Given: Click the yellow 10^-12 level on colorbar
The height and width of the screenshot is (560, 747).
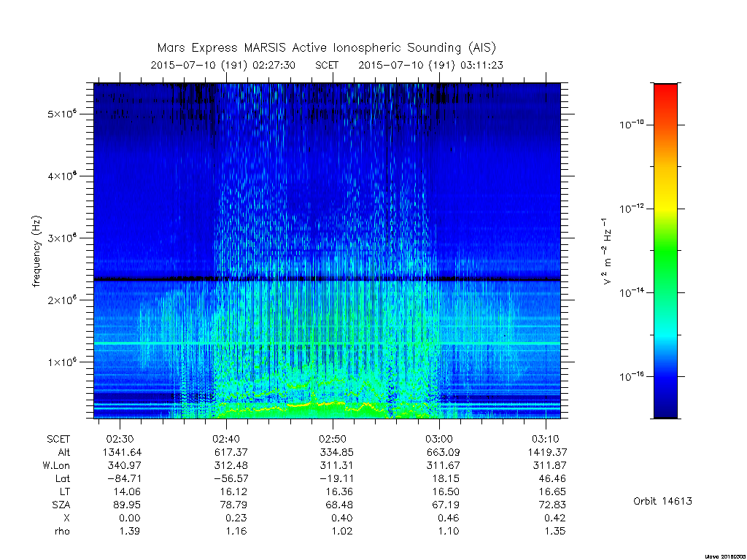Looking at the screenshot, I should [665, 209].
